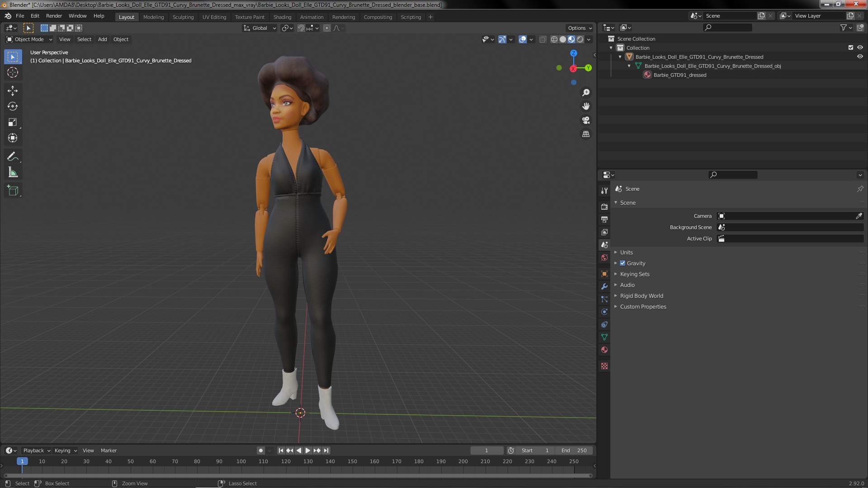Viewport: 868px width, 488px height.
Task: Open timeline Playback popover
Action: (x=36, y=450)
